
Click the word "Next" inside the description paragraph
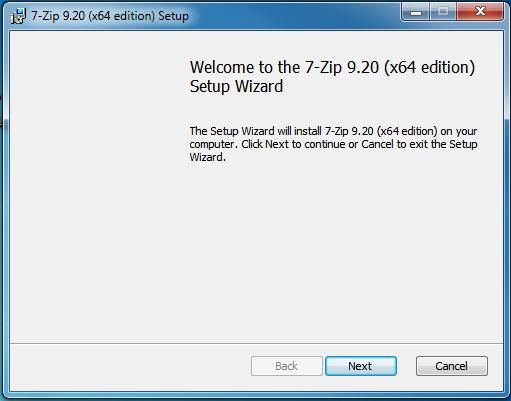(277, 144)
